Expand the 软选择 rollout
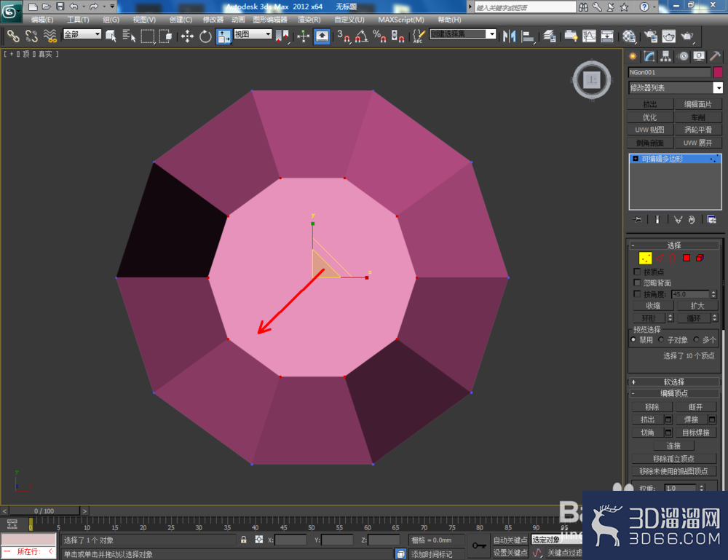Viewport: 728px width, 560px height. point(674,382)
